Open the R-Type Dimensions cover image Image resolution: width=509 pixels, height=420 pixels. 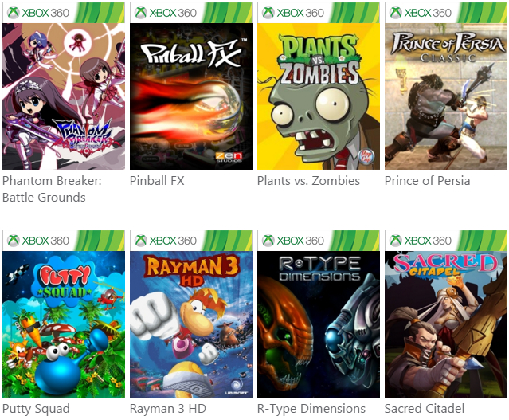(319, 324)
